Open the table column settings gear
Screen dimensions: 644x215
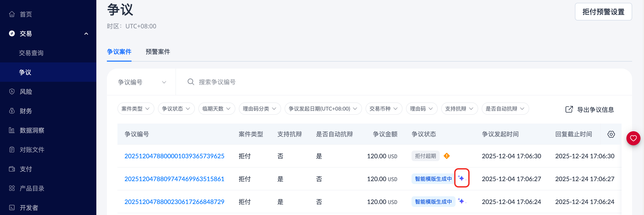611,134
